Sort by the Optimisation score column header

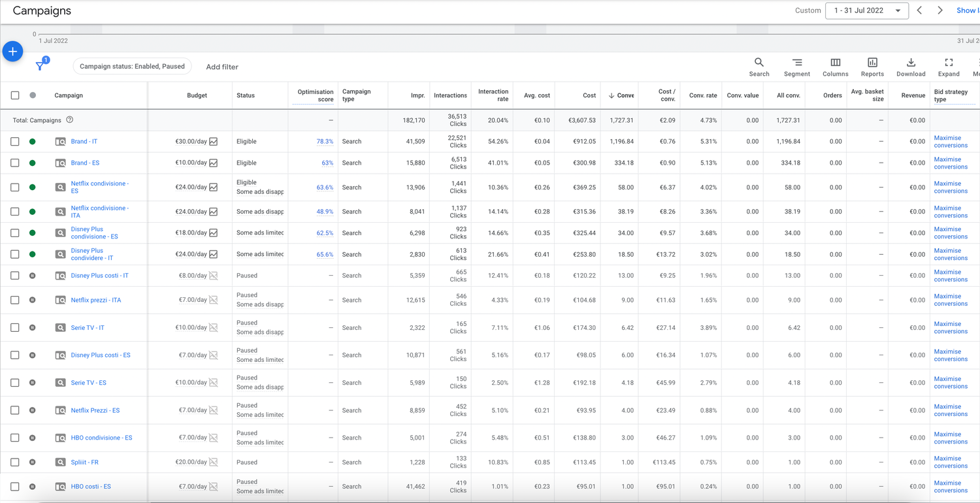[x=316, y=95]
